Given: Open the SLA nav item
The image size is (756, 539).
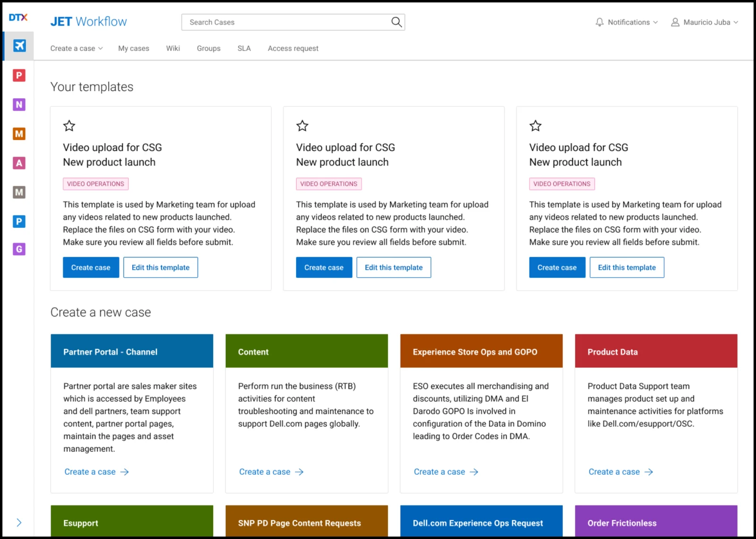Looking at the screenshot, I should 244,48.
